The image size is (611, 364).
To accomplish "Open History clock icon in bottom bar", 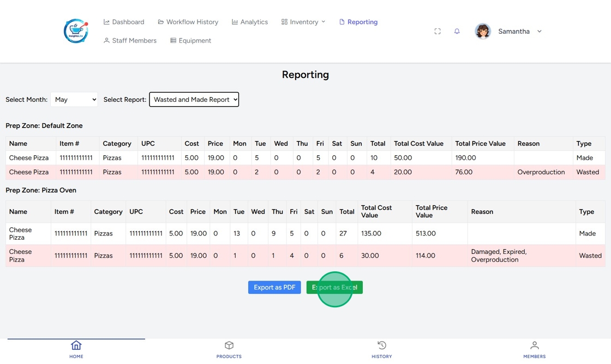I will pos(382,345).
